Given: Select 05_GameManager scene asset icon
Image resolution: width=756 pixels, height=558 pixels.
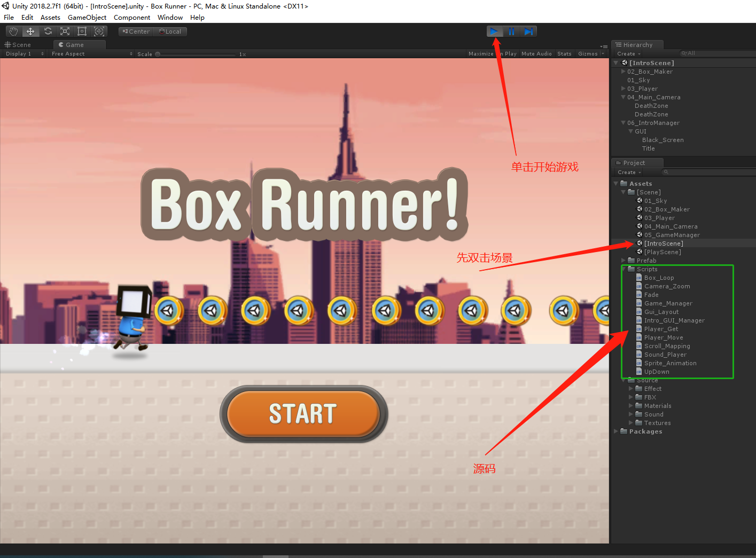Looking at the screenshot, I should (640, 235).
